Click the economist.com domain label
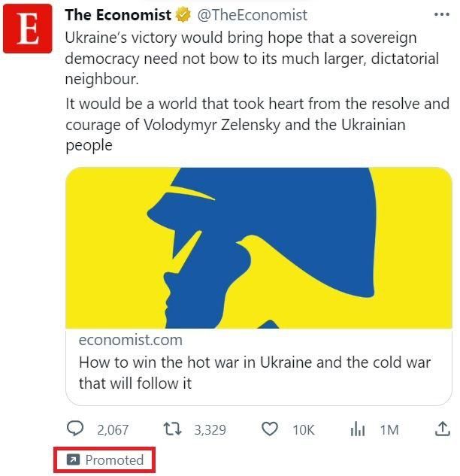This screenshot has width=460, height=476. click(x=131, y=340)
